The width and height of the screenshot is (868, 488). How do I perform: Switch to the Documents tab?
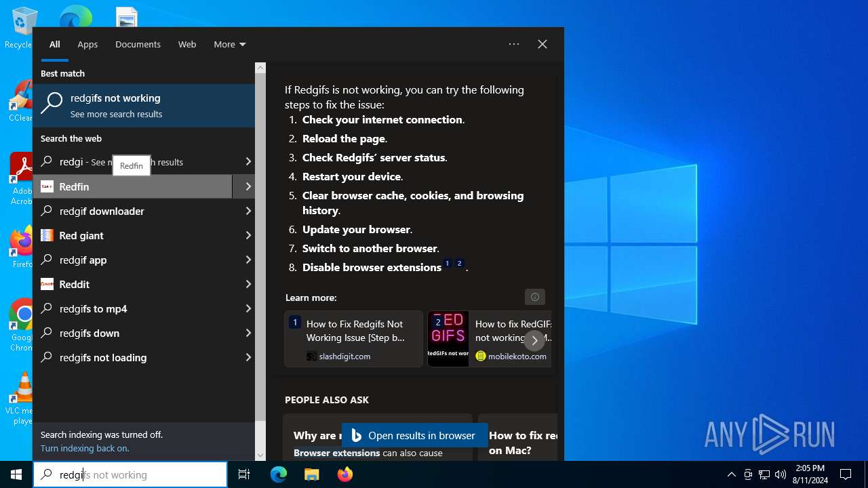(138, 45)
